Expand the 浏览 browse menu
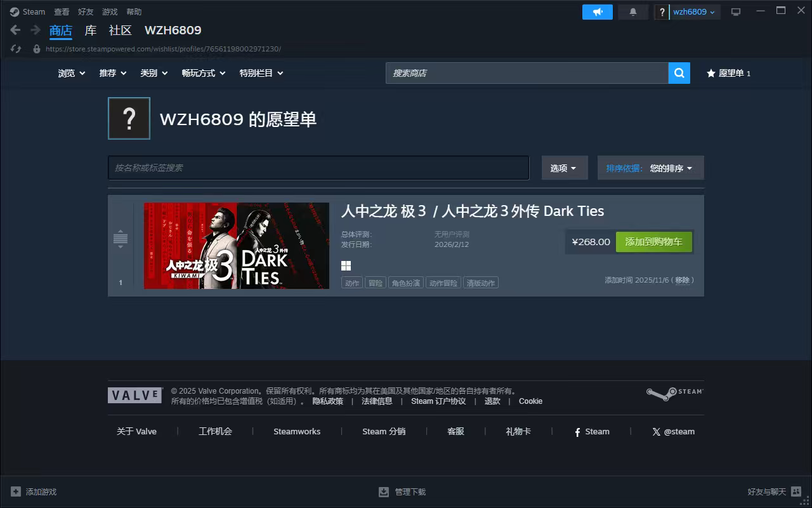The image size is (812, 508). [71, 73]
